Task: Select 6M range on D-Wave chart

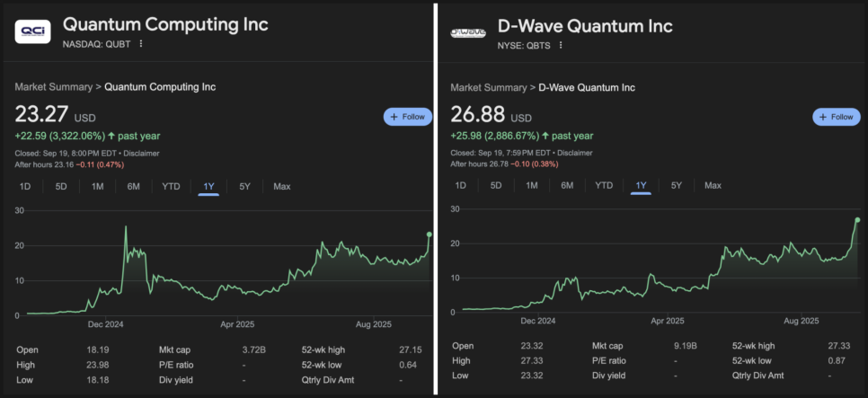Action: click(567, 185)
